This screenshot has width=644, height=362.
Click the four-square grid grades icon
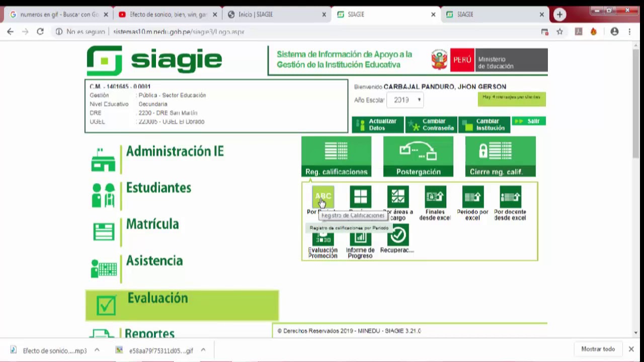point(360,197)
